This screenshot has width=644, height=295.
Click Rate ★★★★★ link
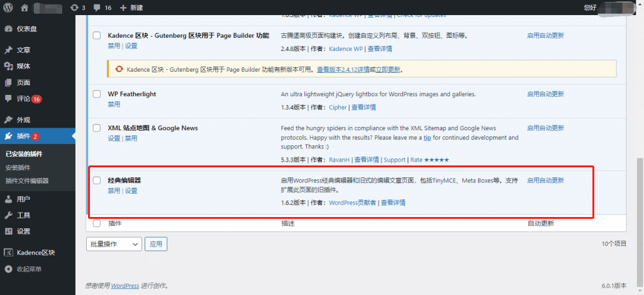pyautogui.click(x=430, y=159)
